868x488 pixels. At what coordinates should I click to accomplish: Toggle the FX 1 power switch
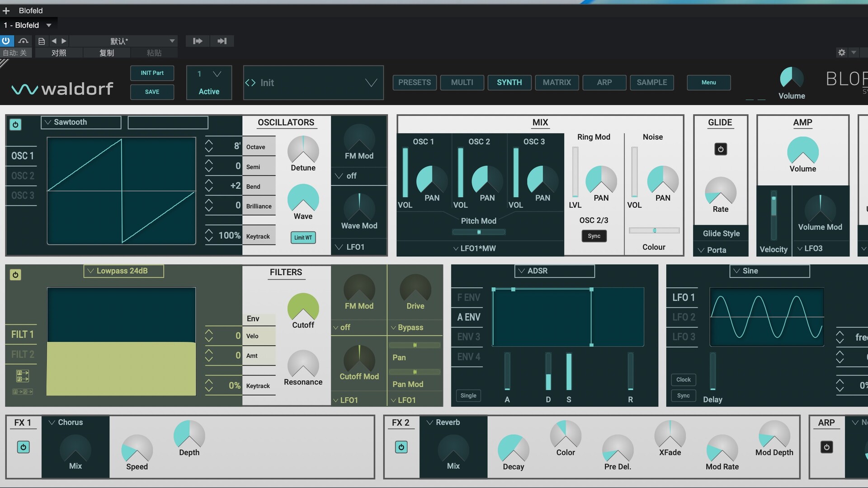[24, 447]
